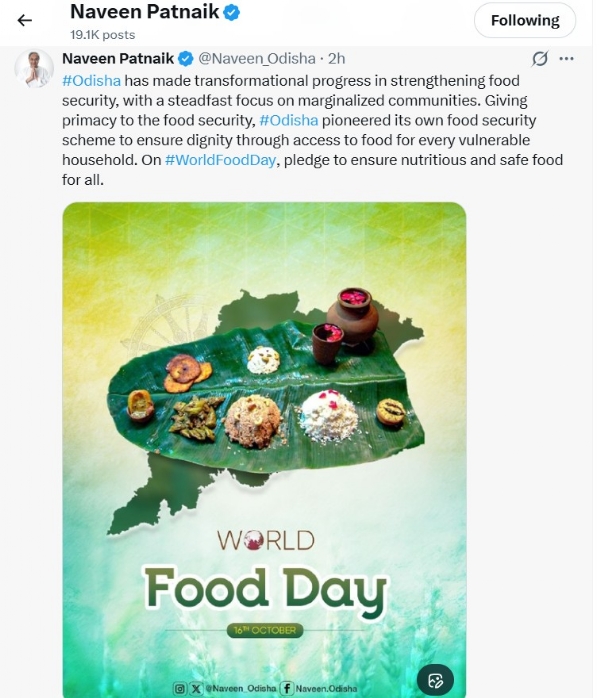Screen dimensions: 600x698
Task: Open the first #Odisha hashtag
Action: (91, 81)
